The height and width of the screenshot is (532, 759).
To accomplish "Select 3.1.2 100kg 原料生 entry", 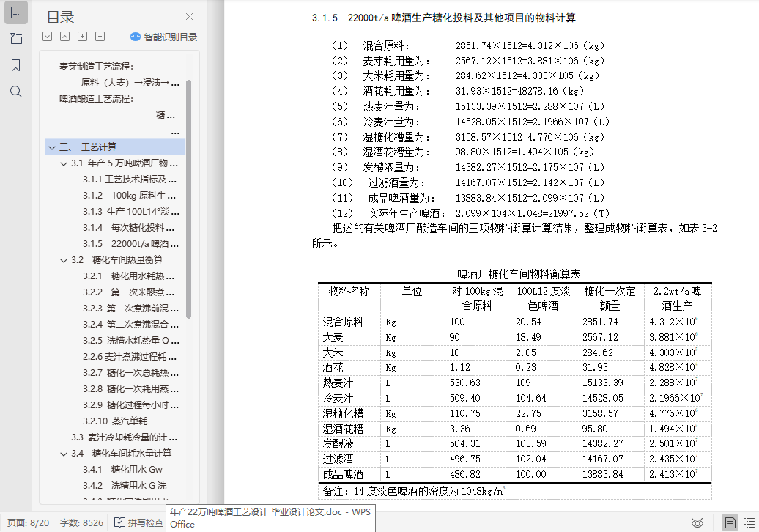I will pos(129,196).
